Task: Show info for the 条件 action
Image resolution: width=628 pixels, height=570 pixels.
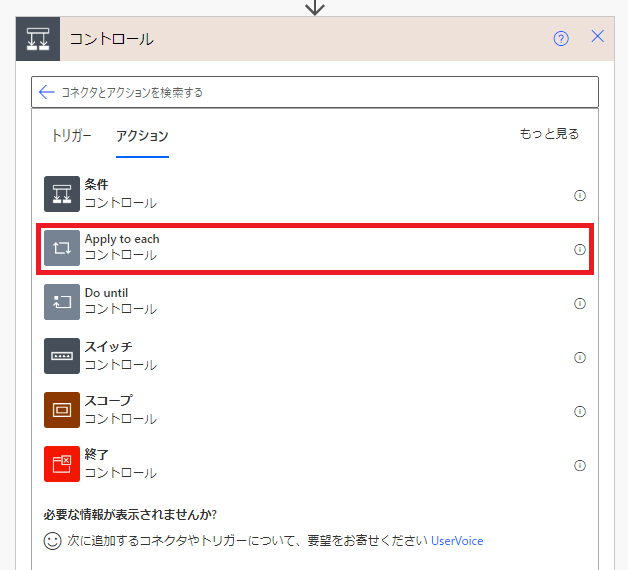Action: [580, 195]
